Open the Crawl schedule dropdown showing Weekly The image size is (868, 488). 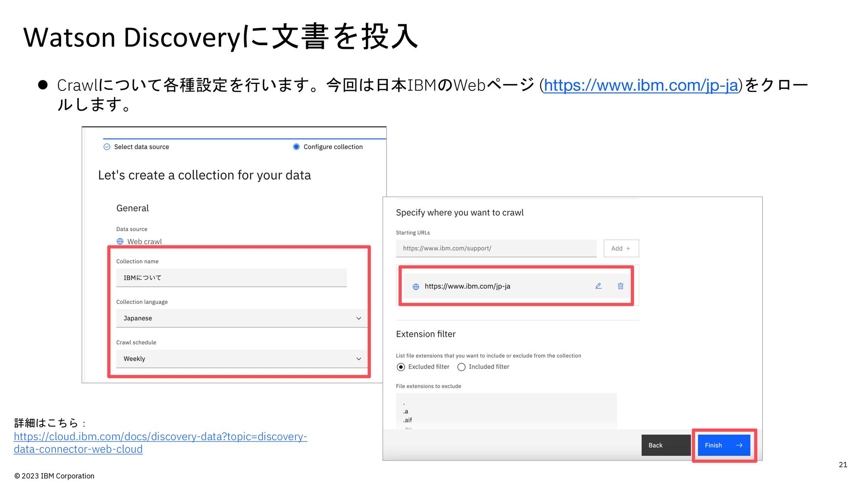[x=242, y=359]
